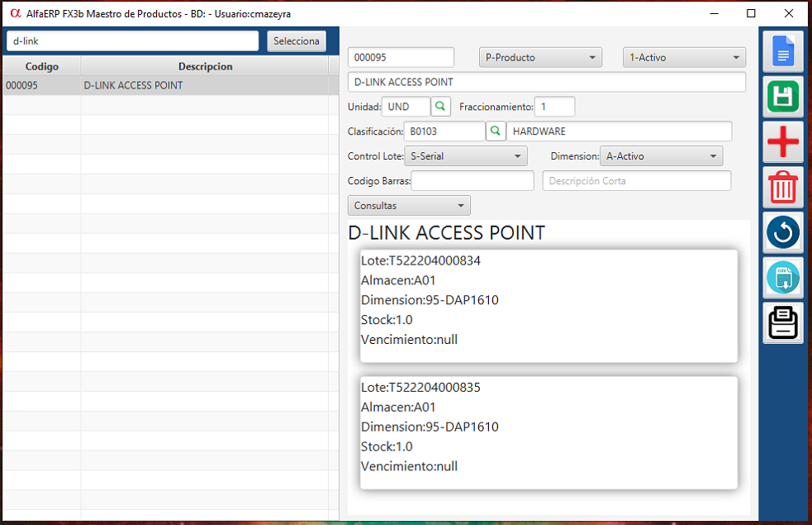Screen dimensions: 812x525
Task: Click the Descripción Corta text field
Action: (636, 181)
